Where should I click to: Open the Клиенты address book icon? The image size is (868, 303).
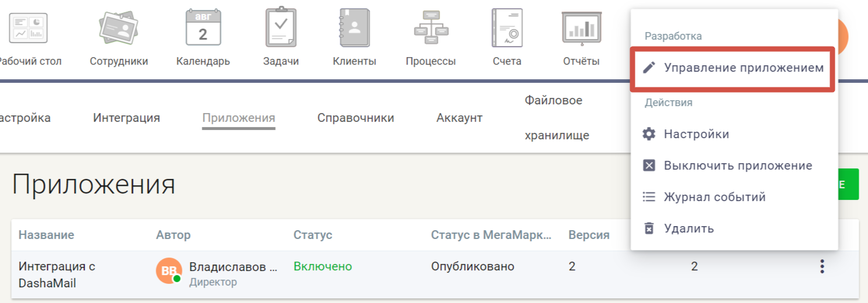354,28
